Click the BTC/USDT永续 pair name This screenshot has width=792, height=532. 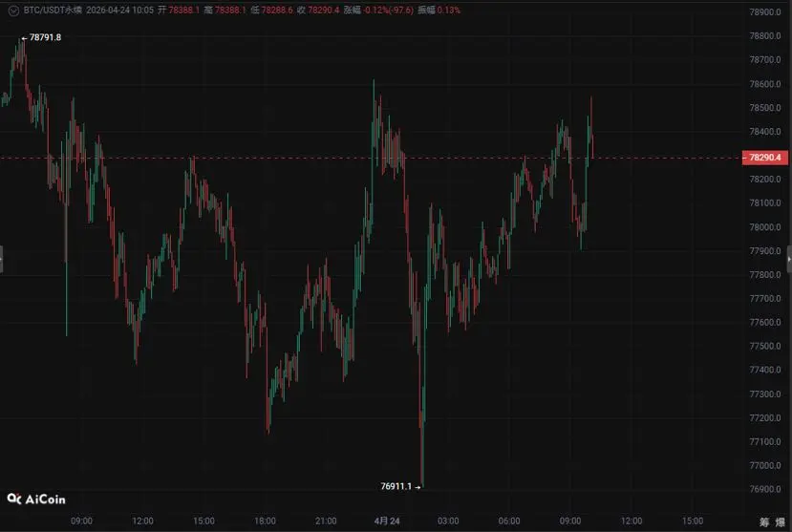tap(53, 11)
